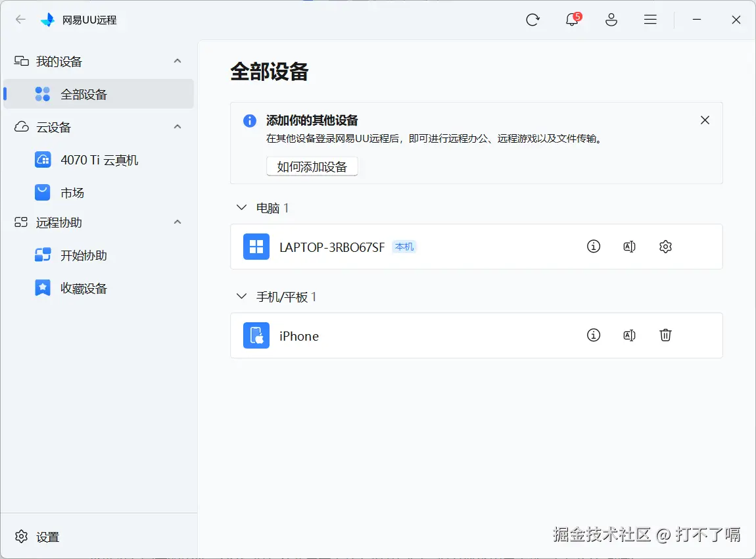Show info for the iPhone device

tap(593, 335)
